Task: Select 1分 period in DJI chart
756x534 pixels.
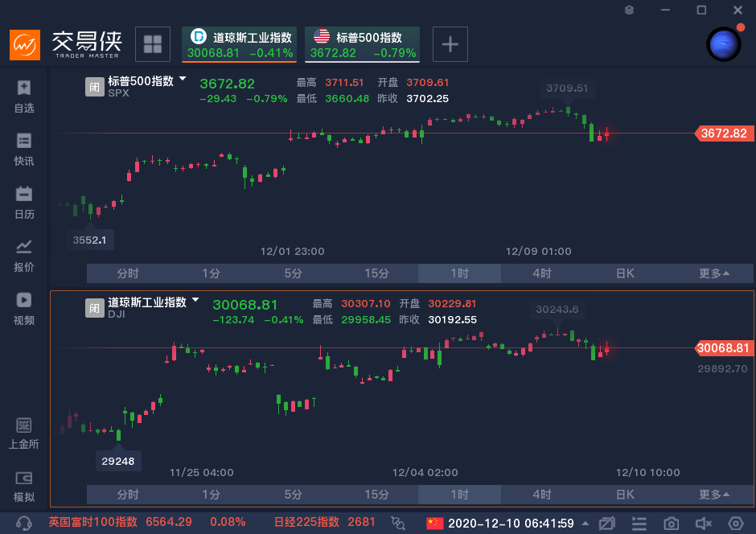Action: 211,495
